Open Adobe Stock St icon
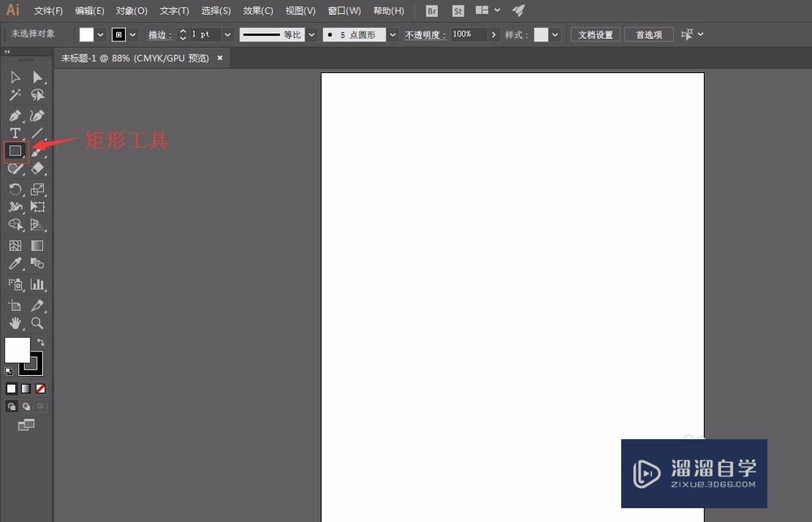The height and width of the screenshot is (522, 812). tap(458, 11)
